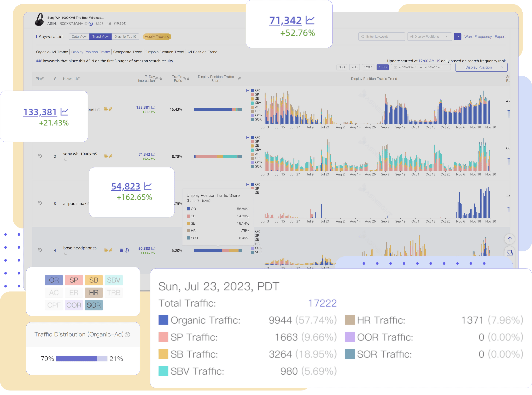Click the large chart icon beside 54,823
Image resolution: width=532 pixels, height=395 pixels.
point(148,186)
